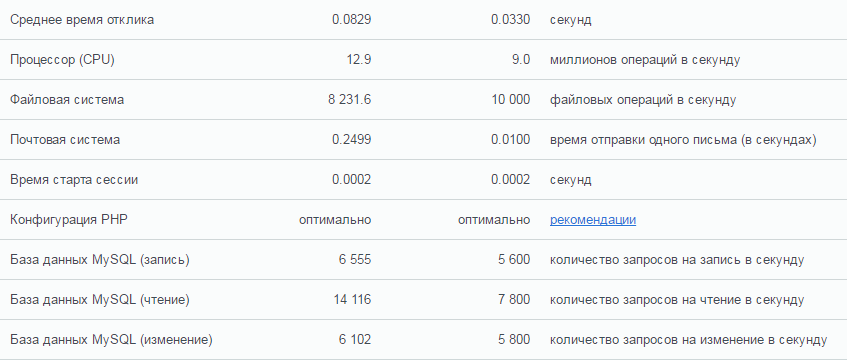Select the 'База данных MySQL (изменение)' label
847x360 pixels.
(111, 340)
